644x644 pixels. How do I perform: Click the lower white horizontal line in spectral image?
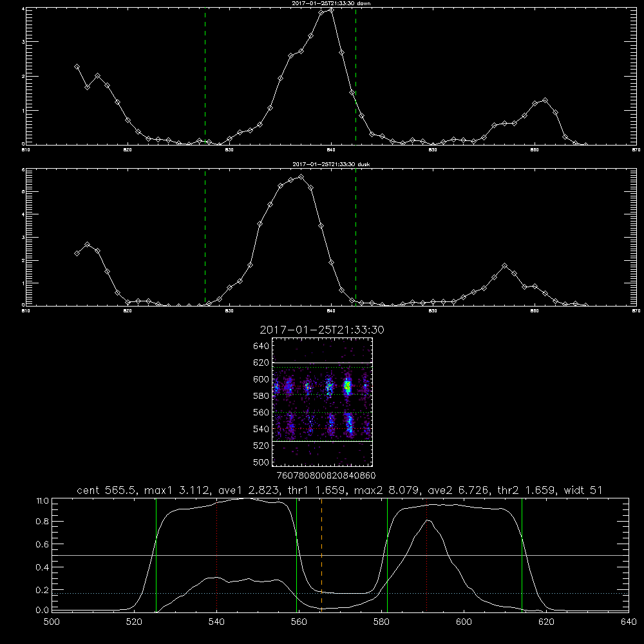[322, 441]
